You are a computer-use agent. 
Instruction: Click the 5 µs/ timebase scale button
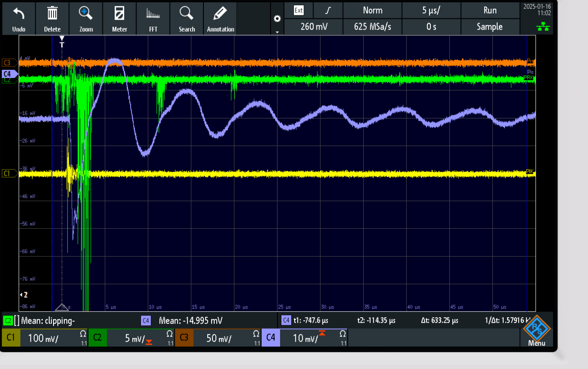click(x=431, y=10)
